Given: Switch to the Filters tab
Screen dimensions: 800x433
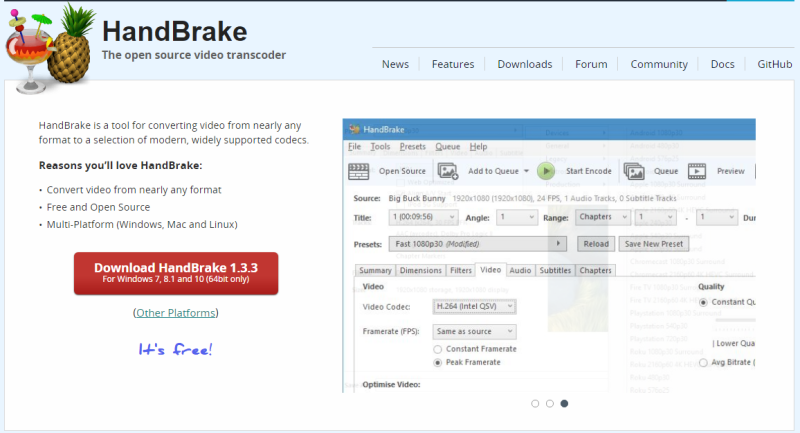Looking at the screenshot, I should pyautogui.click(x=461, y=271).
